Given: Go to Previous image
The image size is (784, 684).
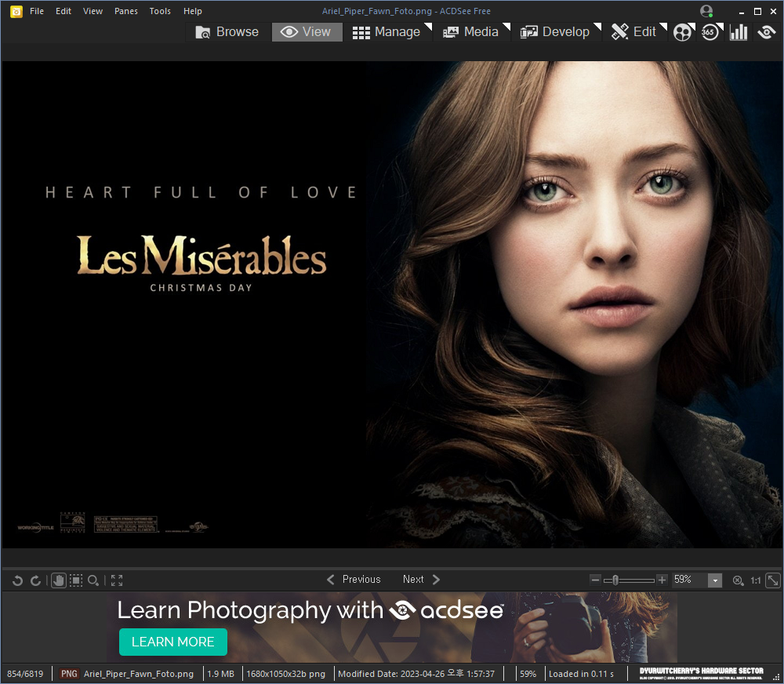Looking at the screenshot, I should [x=354, y=580].
